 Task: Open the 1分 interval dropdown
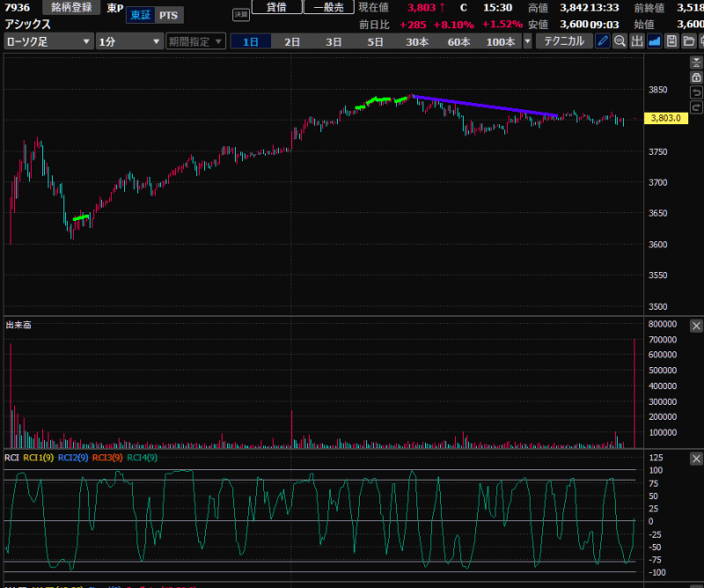pos(129,41)
